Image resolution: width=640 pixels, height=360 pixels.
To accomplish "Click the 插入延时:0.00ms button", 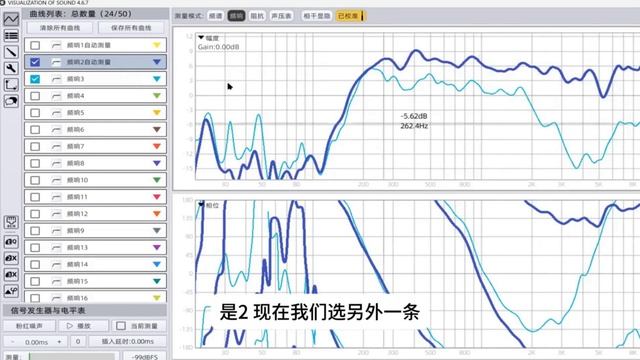I will 128,341.
